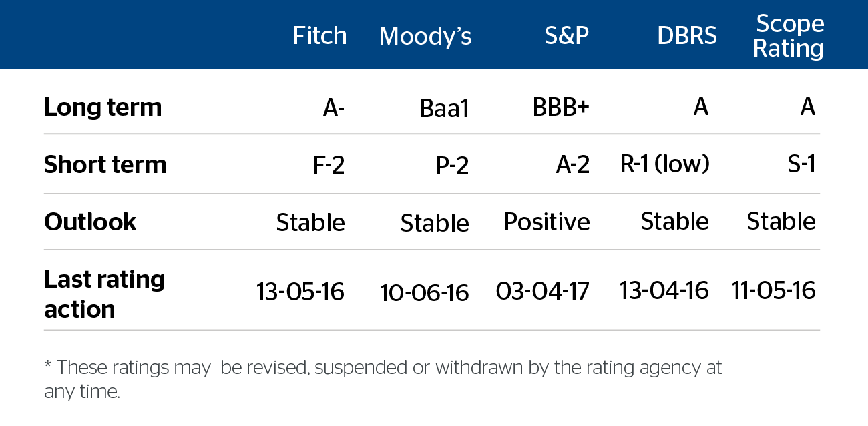Select the DBRS column header

point(687,36)
